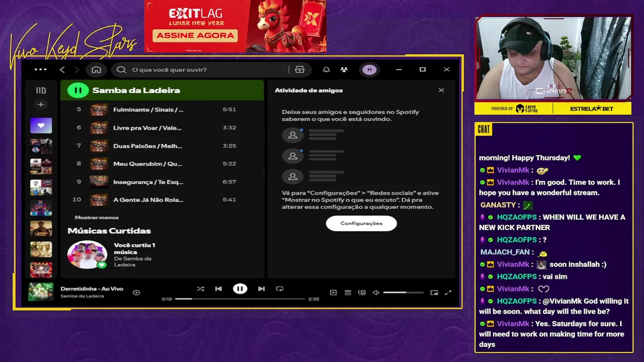644x362 pixels.
Task: Pause playback in the player bar
Action: click(240, 289)
